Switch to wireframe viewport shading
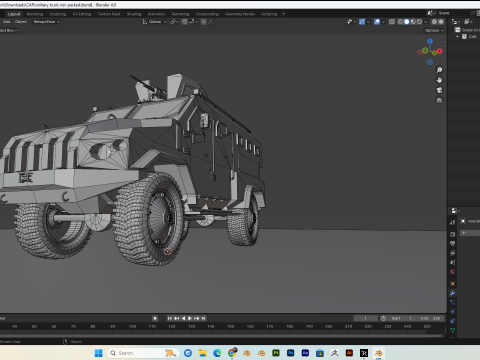 tap(400, 22)
